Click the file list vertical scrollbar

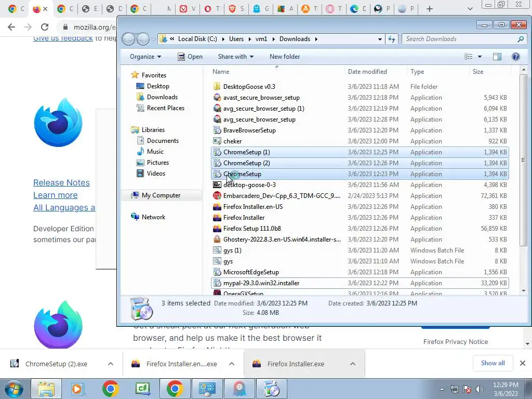click(523, 159)
